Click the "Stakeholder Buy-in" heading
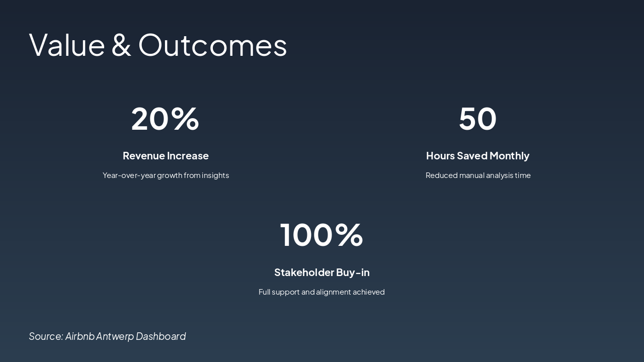 [x=321, y=273]
